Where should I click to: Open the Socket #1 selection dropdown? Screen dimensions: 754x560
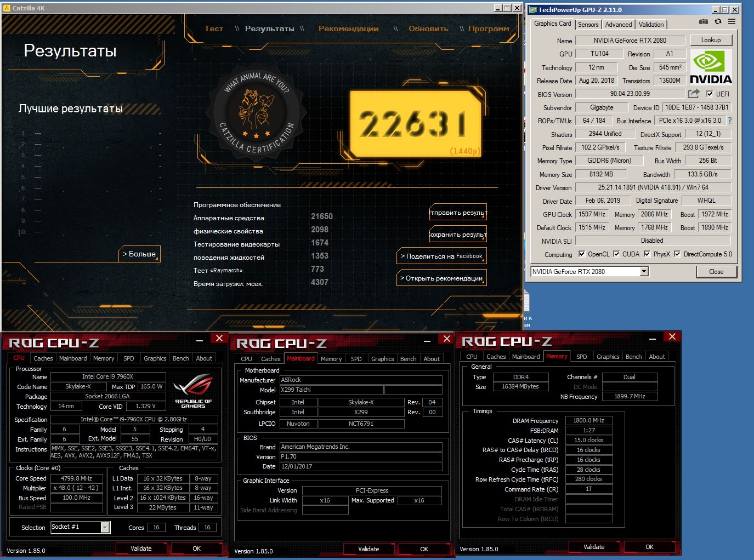pos(105,527)
